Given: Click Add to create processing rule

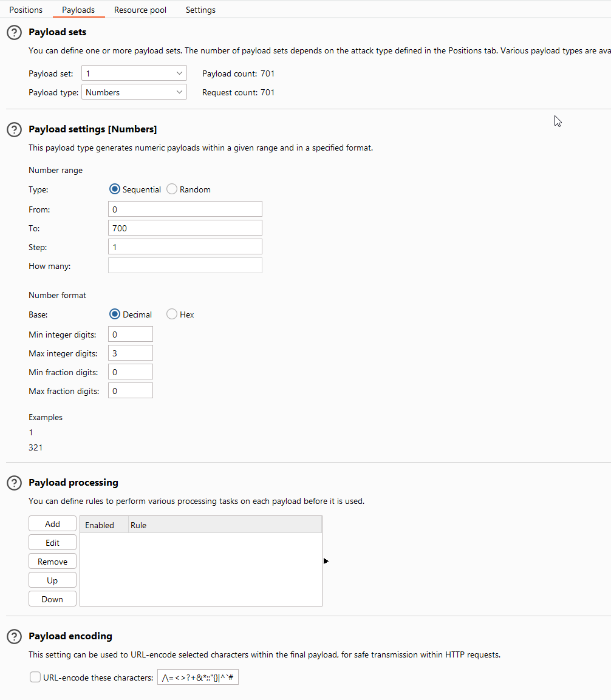Looking at the screenshot, I should click(x=52, y=524).
